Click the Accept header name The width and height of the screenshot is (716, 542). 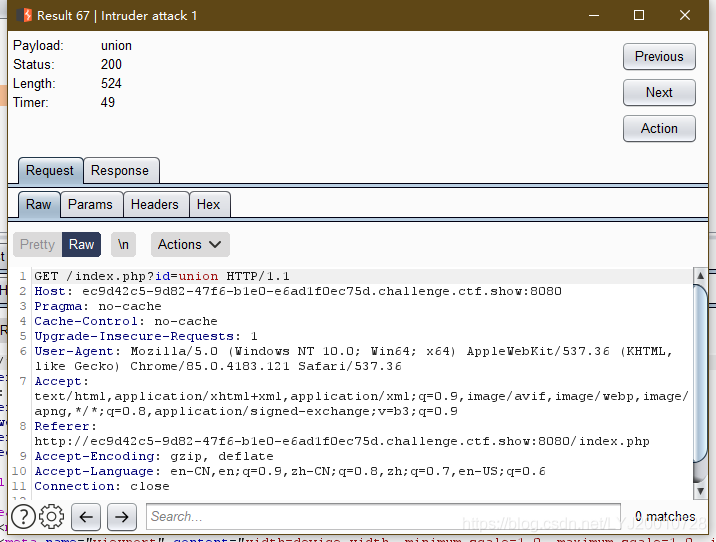pyautogui.click(x=58, y=381)
